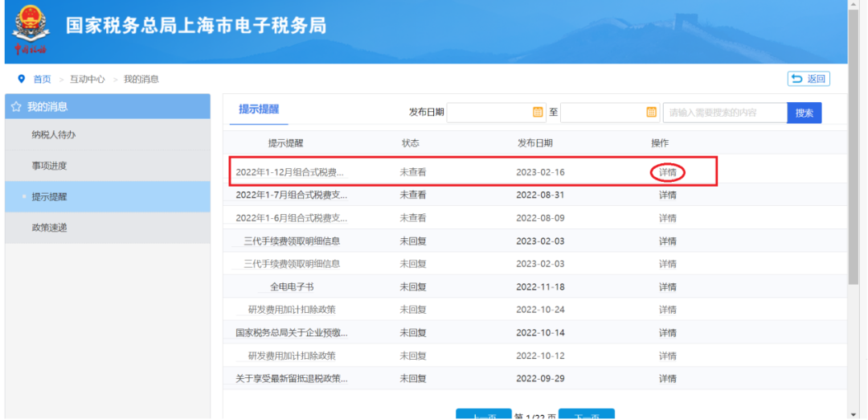Select 我的消息 breadcrumb item
The image size is (868, 420).
[x=141, y=79]
